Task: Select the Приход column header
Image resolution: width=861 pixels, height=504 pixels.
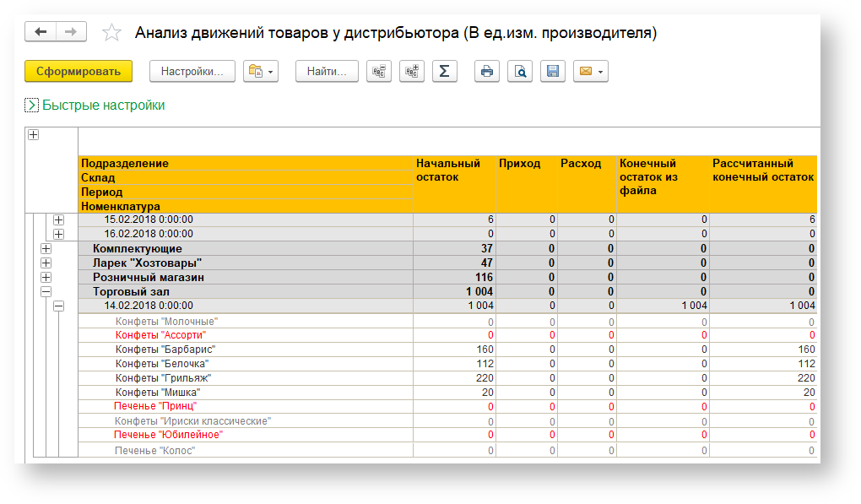Action: [527, 185]
